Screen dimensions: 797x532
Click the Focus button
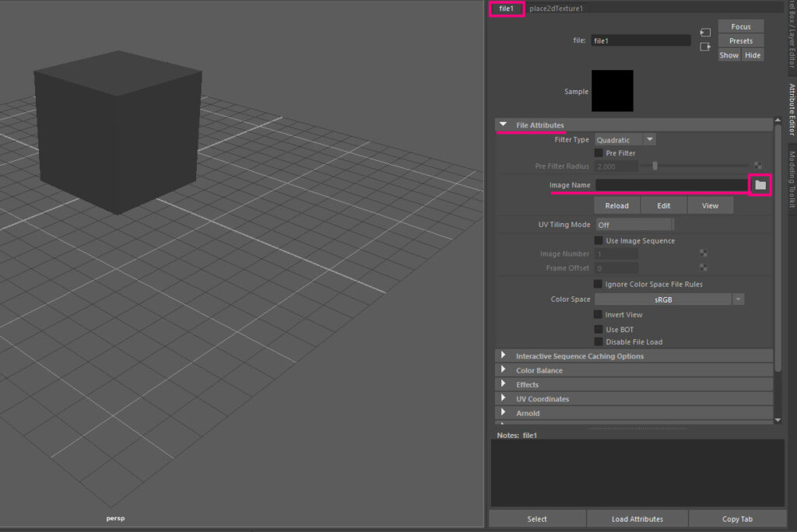[741, 26]
